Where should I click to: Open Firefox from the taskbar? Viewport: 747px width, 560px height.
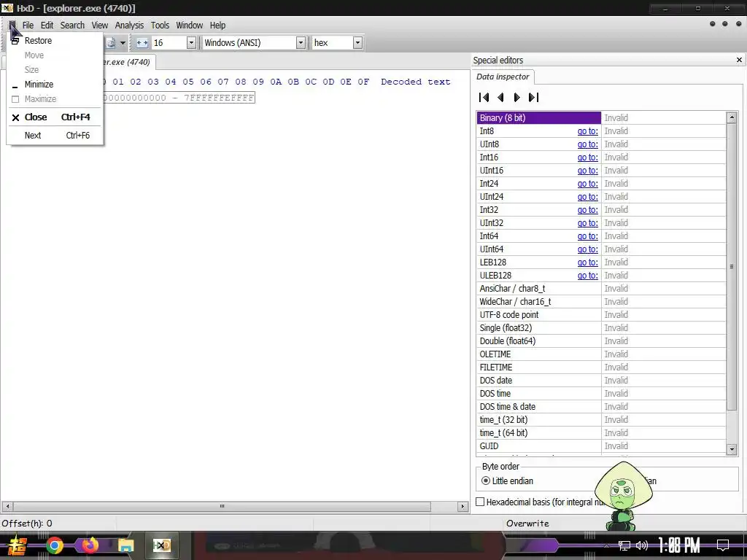(x=90, y=545)
